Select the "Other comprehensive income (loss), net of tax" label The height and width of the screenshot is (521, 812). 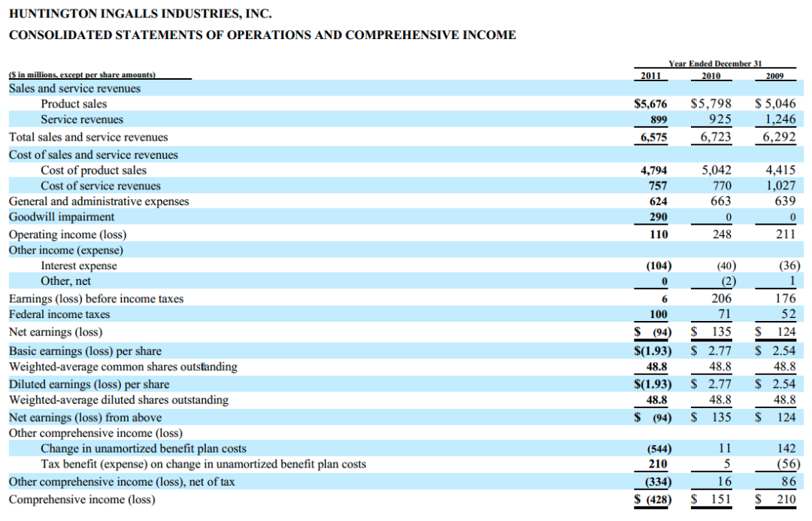pos(122,482)
